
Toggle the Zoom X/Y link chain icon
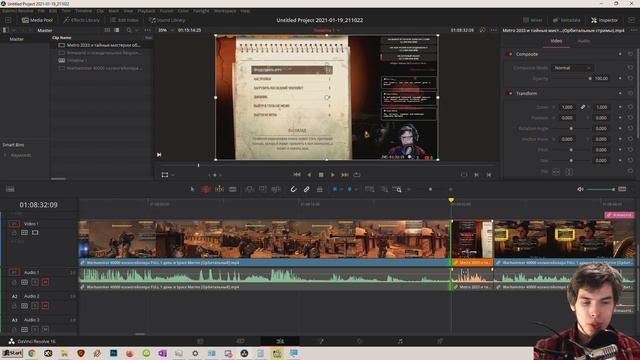(583, 107)
